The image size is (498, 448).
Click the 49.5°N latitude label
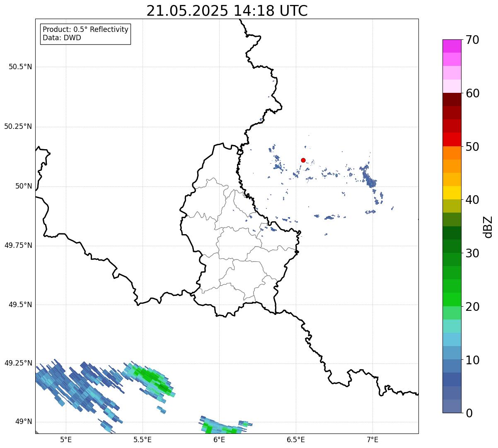point(20,305)
